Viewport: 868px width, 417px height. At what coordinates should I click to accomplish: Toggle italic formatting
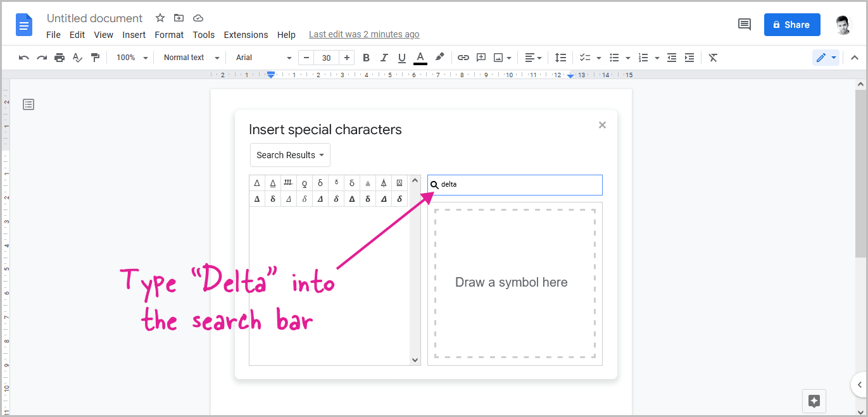coord(384,58)
